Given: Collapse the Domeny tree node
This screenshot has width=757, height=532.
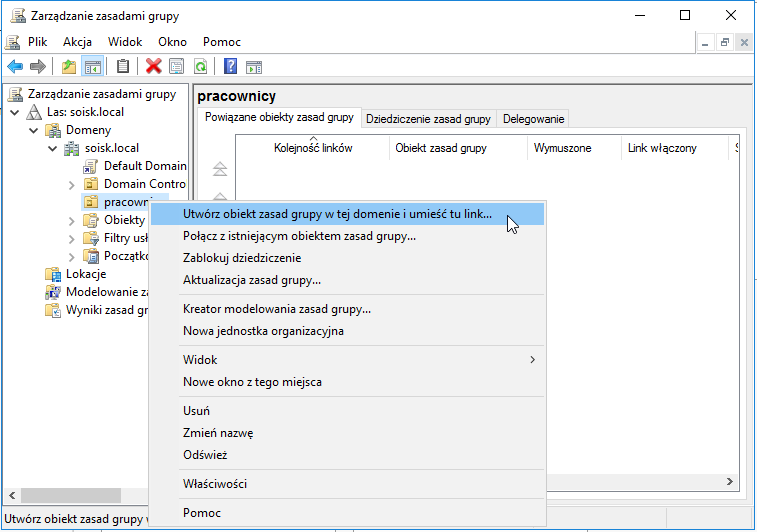Looking at the screenshot, I should point(34,130).
